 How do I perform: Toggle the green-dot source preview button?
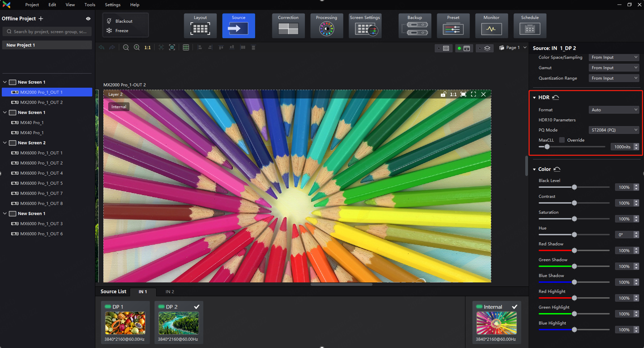tap(465, 48)
